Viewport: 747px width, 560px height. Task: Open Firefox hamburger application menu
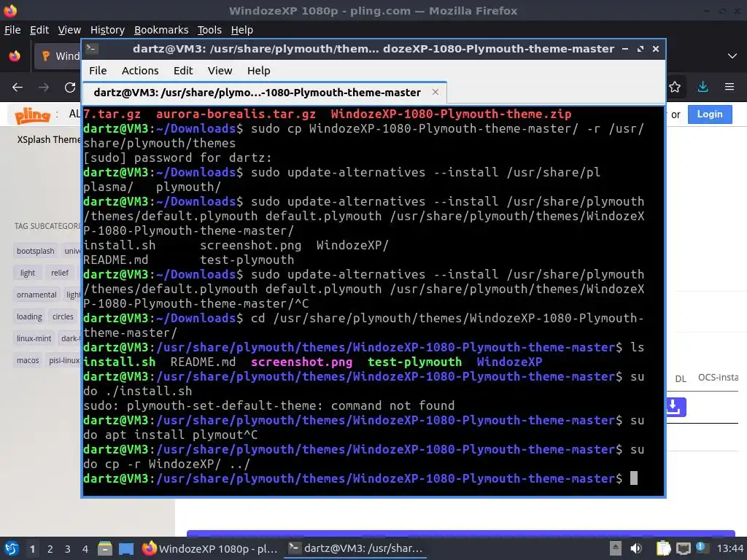pyautogui.click(x=729, y=87)
